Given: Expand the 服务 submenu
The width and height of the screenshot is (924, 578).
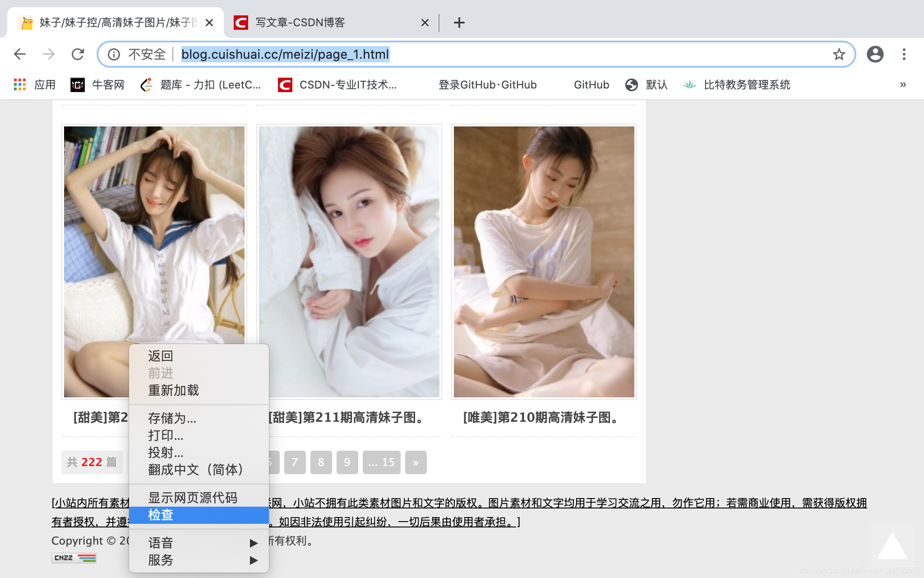Looking at the screenshot, I should click(x=199, y=560).
